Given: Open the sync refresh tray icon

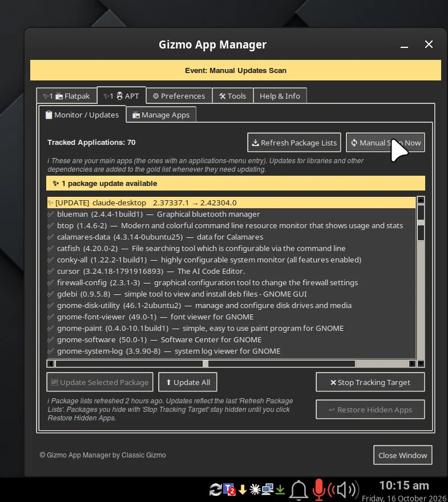Looking at the screenshot, I should pos(215,489).
